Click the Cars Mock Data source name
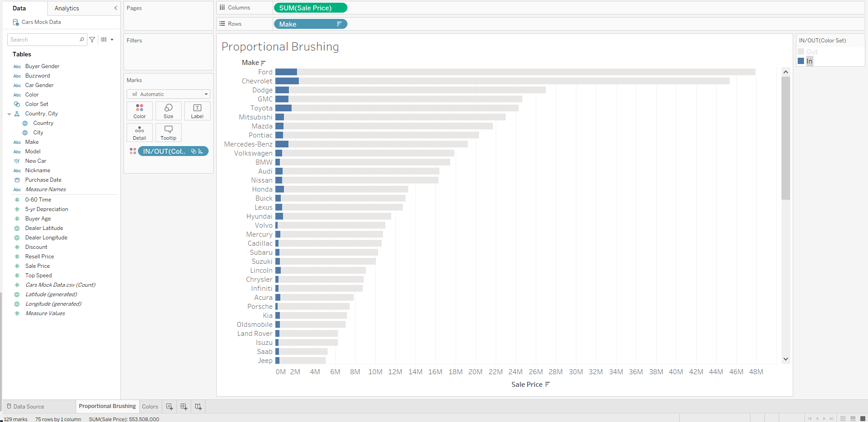 pyautogui.click(x=41, y=22)
